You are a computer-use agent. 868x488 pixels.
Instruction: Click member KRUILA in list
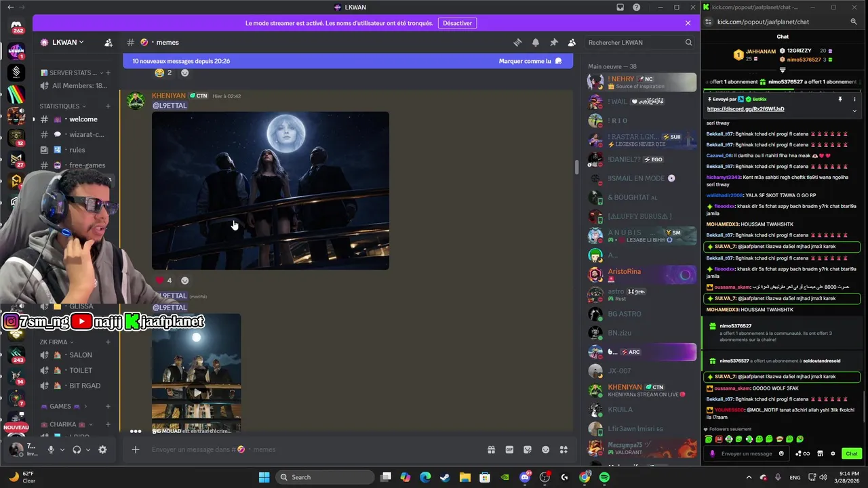click(x=642, y=409)
